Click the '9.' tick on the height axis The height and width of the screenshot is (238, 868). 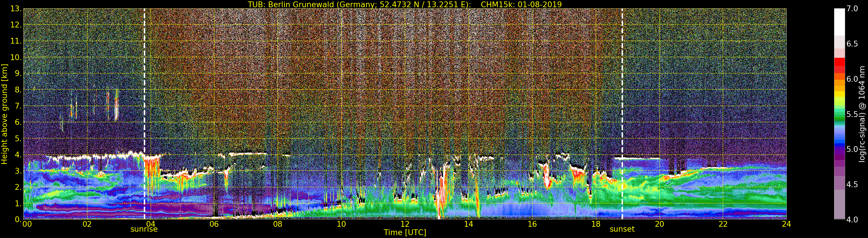[x=18, y=73]
